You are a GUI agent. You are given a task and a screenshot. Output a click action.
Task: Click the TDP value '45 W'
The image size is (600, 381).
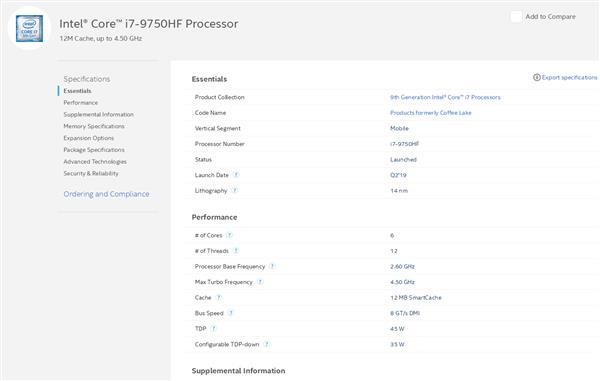(x=397, y=329)
